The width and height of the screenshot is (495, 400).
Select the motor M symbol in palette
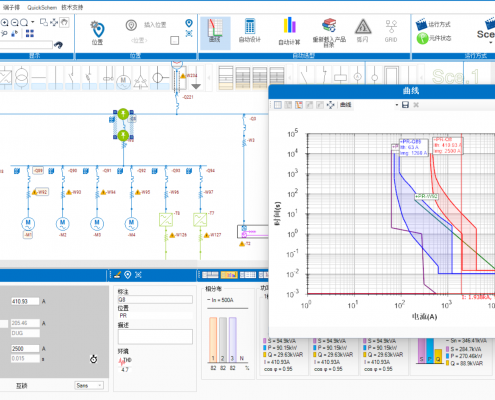123,81
